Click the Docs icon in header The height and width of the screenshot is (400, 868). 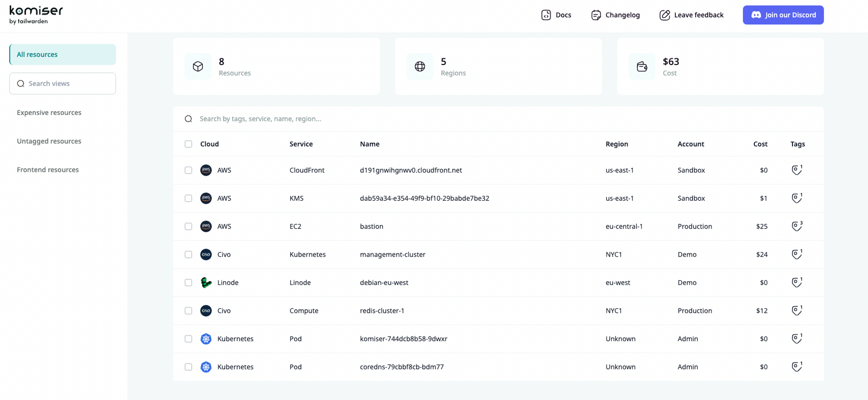coord(546,15)
